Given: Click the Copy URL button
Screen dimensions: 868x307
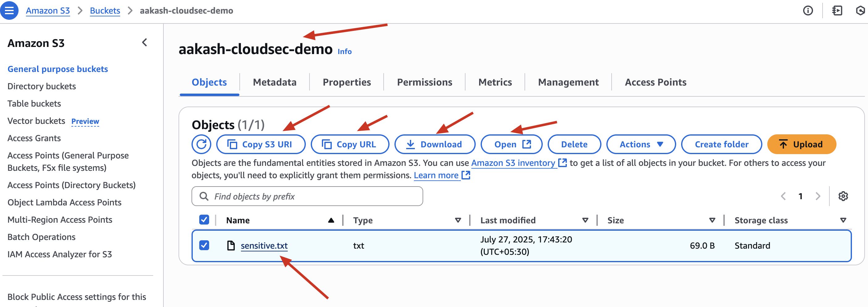Looking at the screenshot, I should tap(349, 144).
